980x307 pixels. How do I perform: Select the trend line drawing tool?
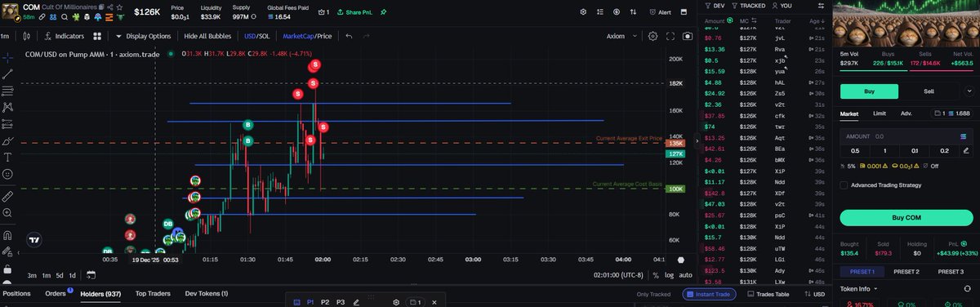point(7,73)
